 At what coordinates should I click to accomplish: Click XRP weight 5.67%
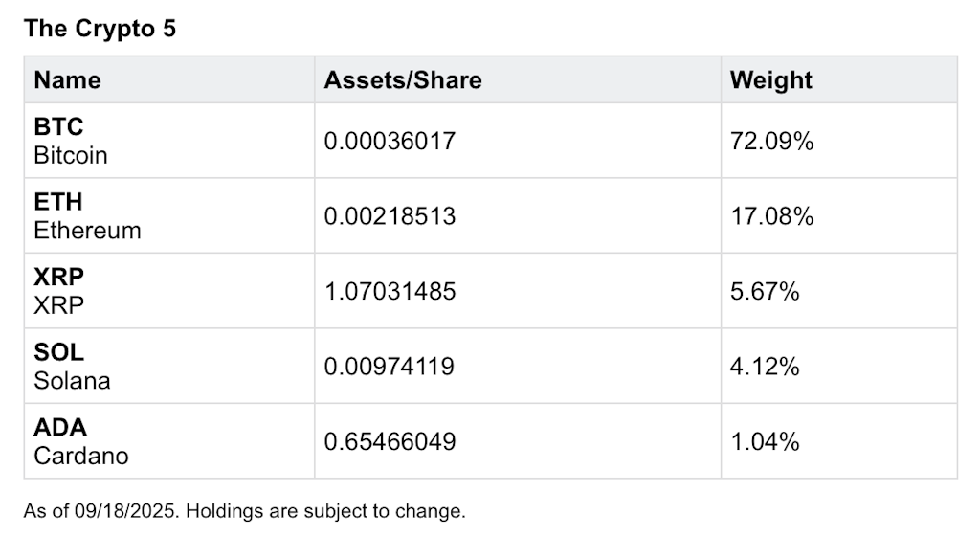coord(765,291)
